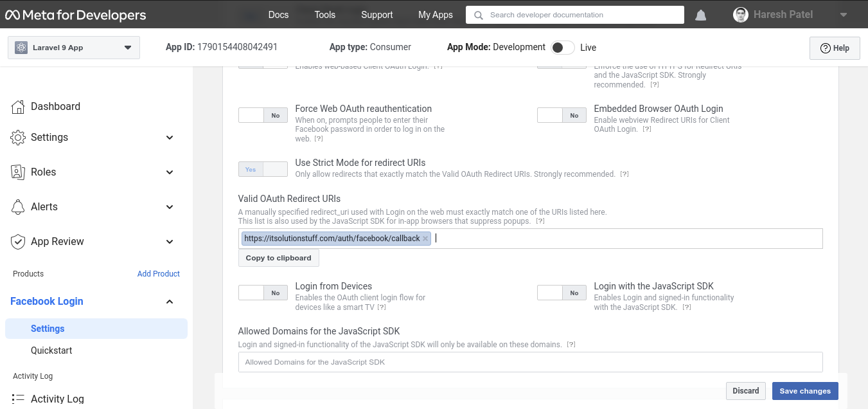Click the notifications bell icon
The height and width of the screenshot is (409, 868).
tap(700, 15)
